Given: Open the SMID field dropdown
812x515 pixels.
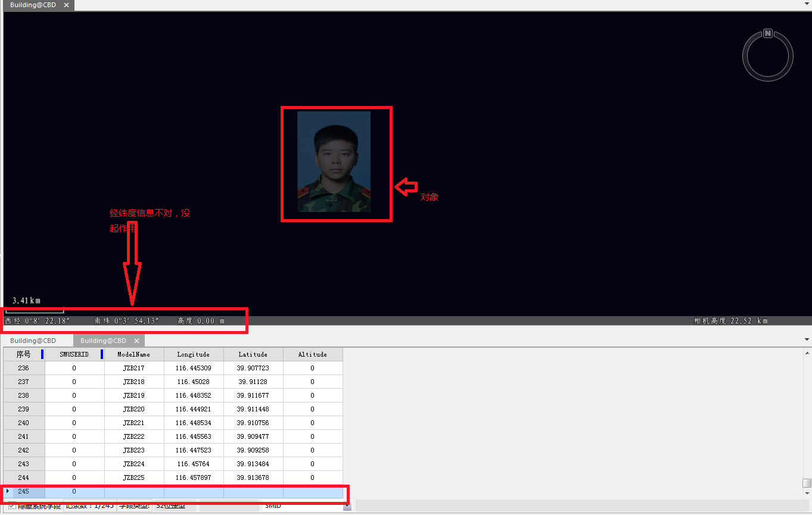Looking at the screenshot, I should coord(347,506).
